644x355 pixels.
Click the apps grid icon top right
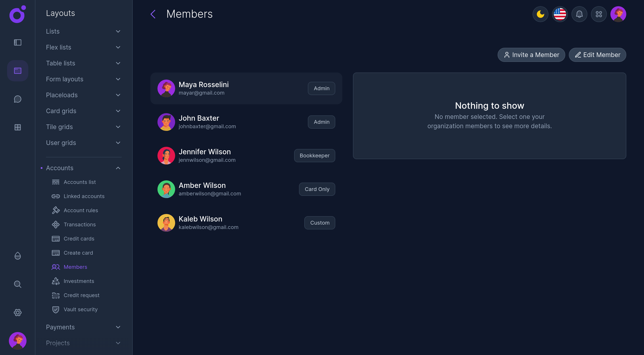click(599, 14)
